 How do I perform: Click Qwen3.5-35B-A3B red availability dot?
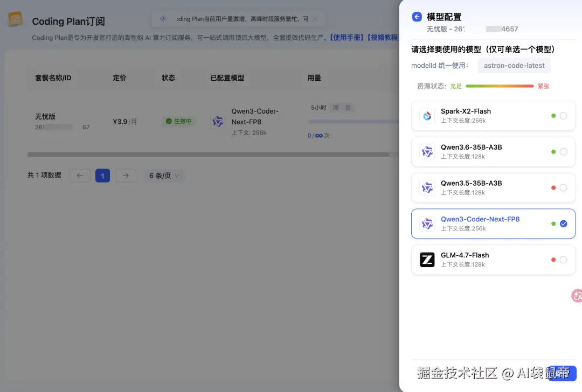(553, 188)
